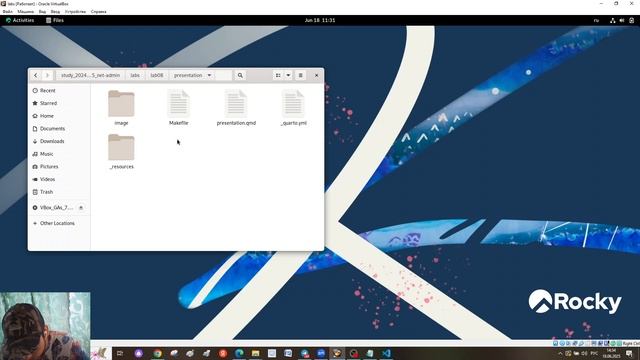
Task: Go to the study_2024…net-admin breadcrumb
Action: pyautogui.click(x=91, y=76)
